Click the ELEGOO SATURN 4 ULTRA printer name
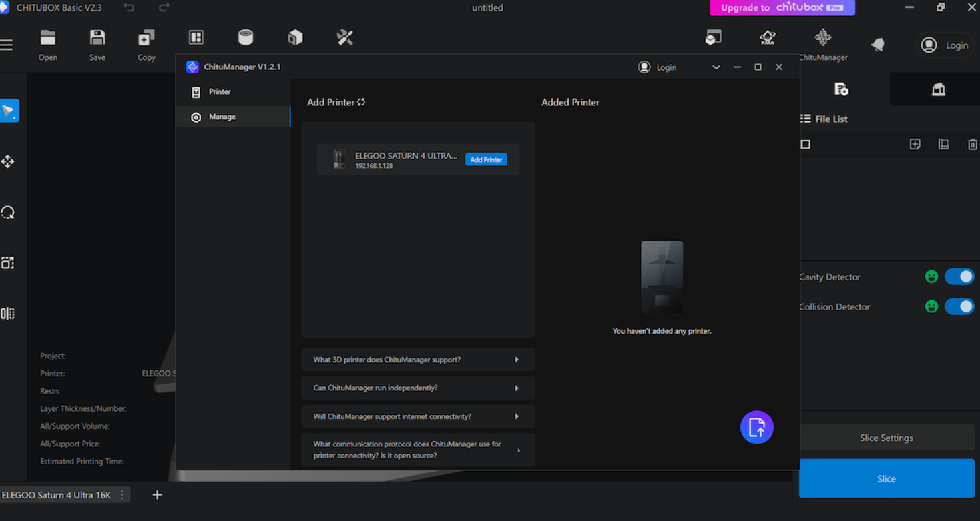 click(406, 155)
